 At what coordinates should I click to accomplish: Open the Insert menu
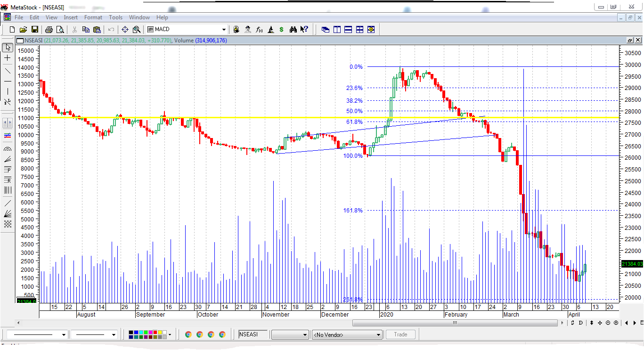71,17
